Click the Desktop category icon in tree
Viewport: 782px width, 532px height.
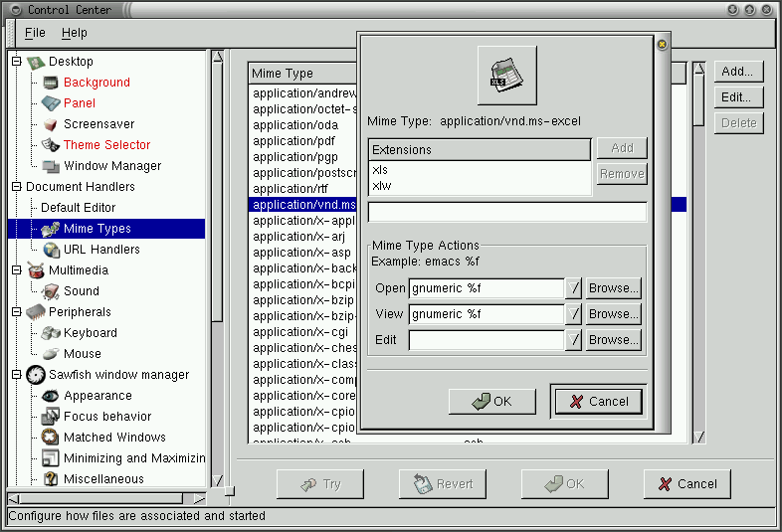point(36,62)
